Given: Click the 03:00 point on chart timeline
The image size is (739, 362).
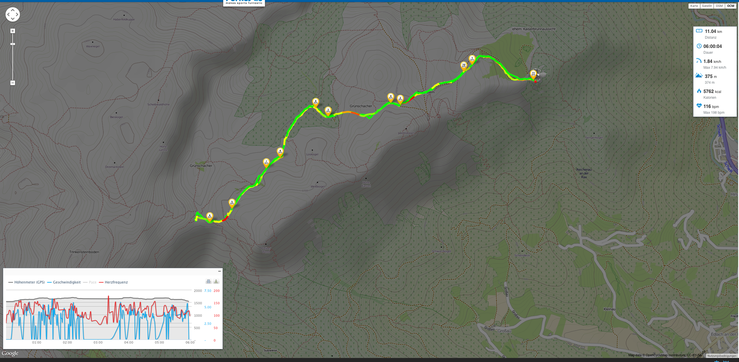Looking at the screenshot, I should pos(98,343).
